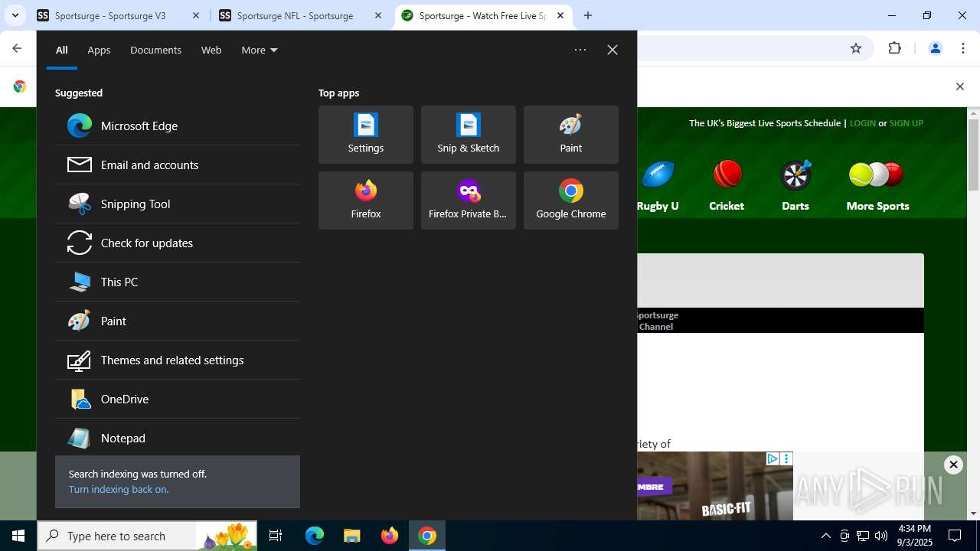Open This PC from suggested list
980x551 pixels.
pyautogui.click(x=178, y=282)
